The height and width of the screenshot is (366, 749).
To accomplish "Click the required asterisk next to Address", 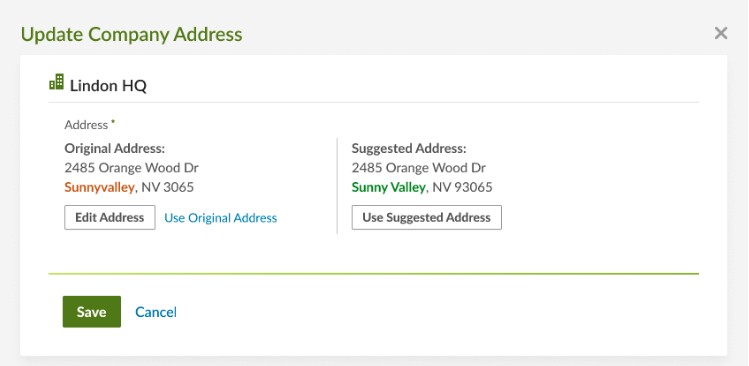I will [113, 123].
